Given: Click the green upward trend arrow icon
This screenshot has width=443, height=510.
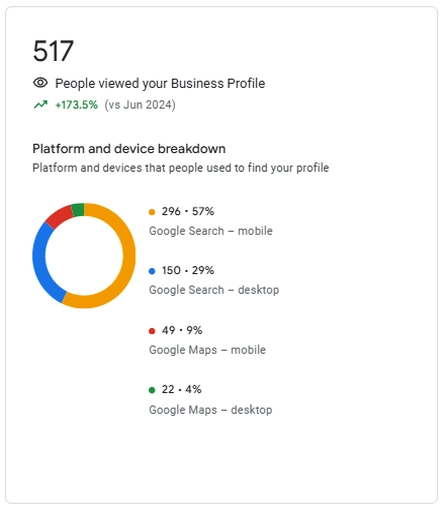Looking at the screenshot, I should coord(41,105).
